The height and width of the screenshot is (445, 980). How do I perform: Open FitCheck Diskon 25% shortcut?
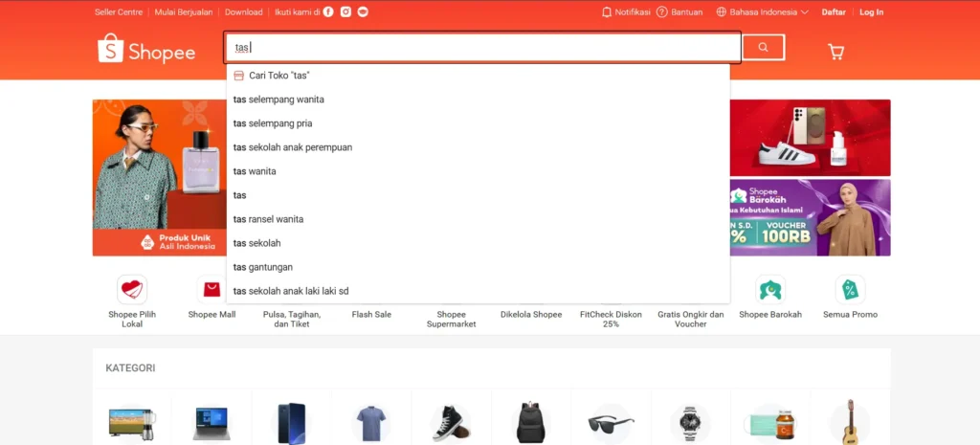point(611,319)
